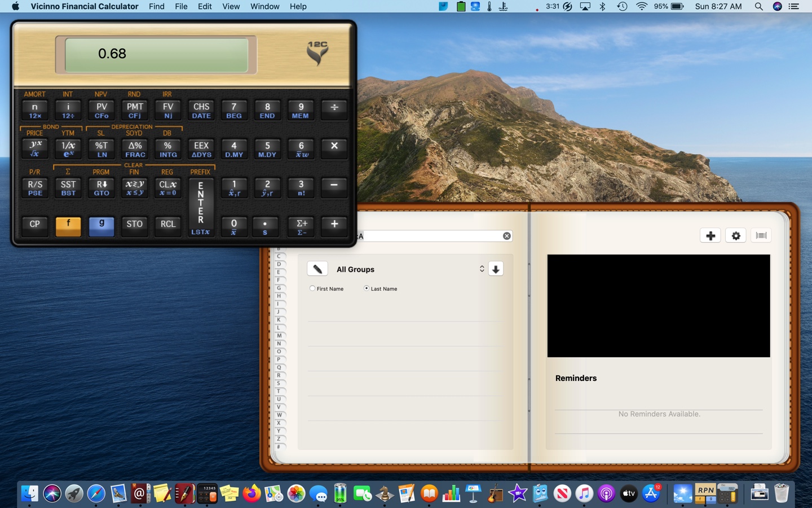Click the EEX ΔDYS key
This screenshot has width=812, height=508.
tap(201, 150)
